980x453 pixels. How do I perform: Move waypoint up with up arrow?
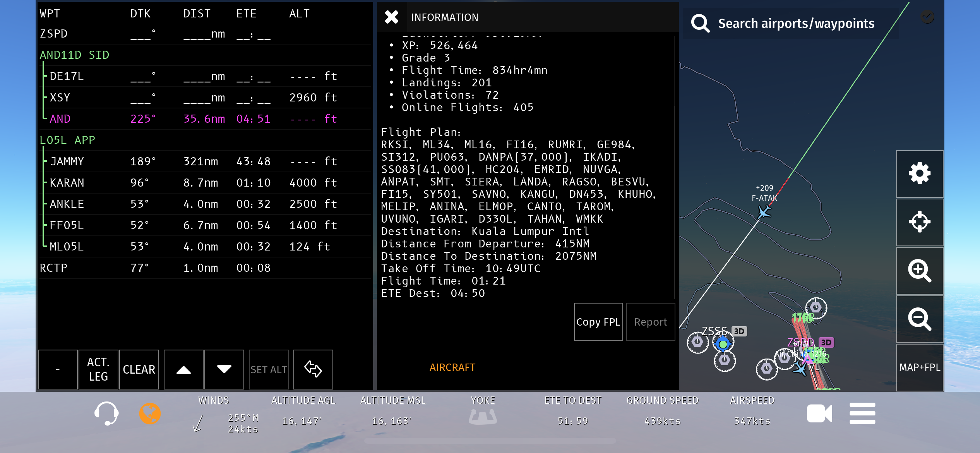[x=183, y=369]
